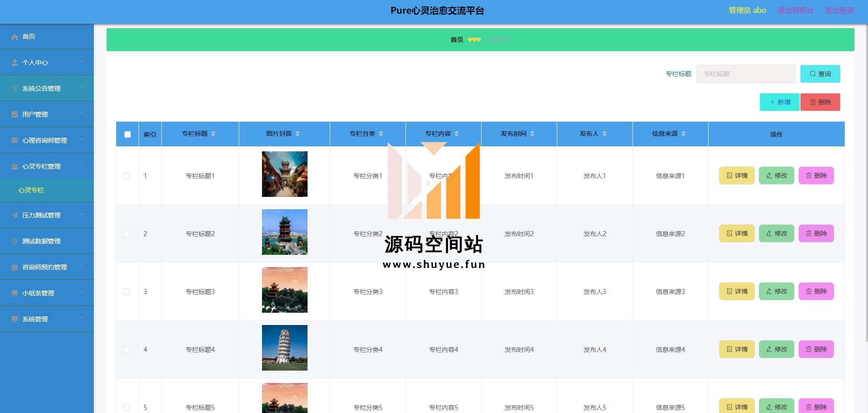Open the 首页 sidebar menu item
Viewport: 868px width, 413px height.
[47, 36]
